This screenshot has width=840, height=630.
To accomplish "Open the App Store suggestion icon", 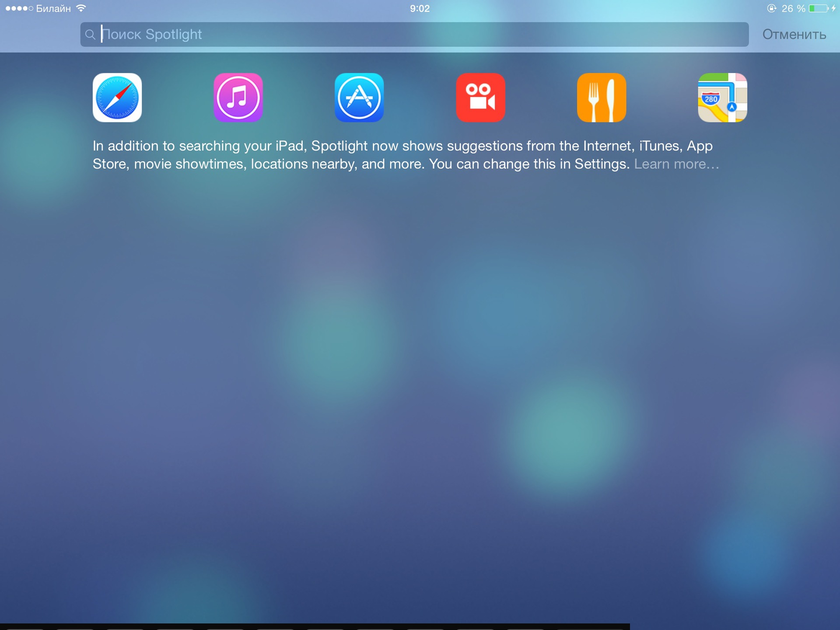I will 359,98.
